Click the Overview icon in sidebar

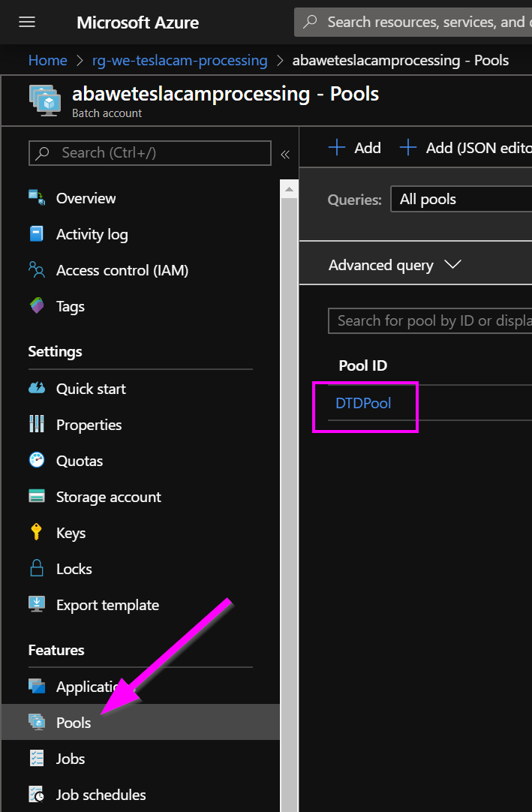click(x=36, y=198)
